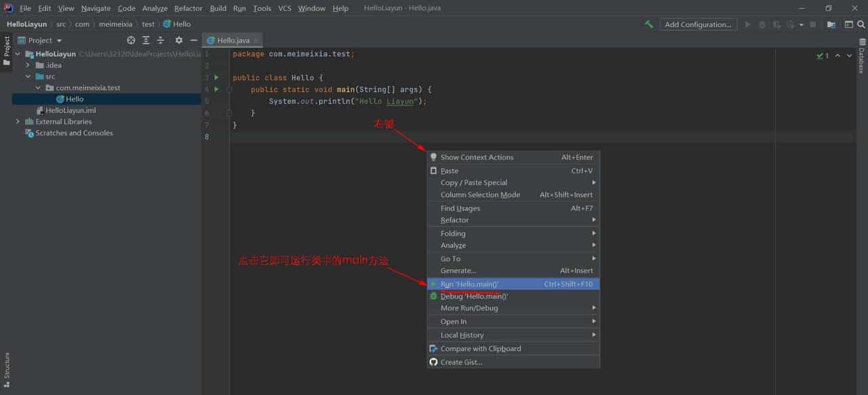This screenshot has width=868, height=395.
Task: Click Add Configuration in the toolbar
Action: [x=698, y=24]
